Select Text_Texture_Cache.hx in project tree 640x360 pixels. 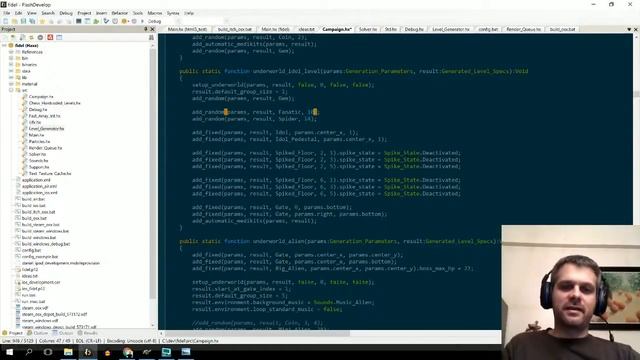pos(50,173)
